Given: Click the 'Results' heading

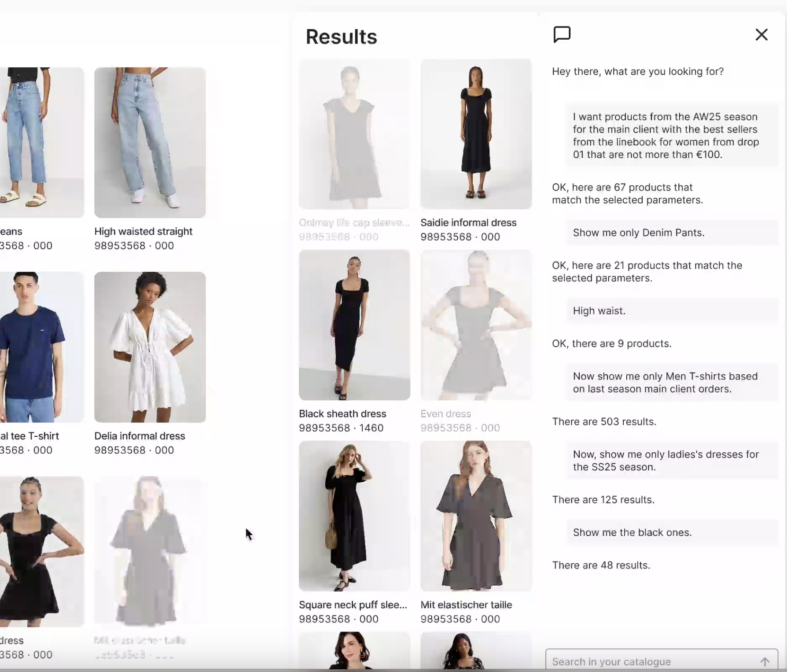Looking at the screenshot, I should click(x=342, y=37).
